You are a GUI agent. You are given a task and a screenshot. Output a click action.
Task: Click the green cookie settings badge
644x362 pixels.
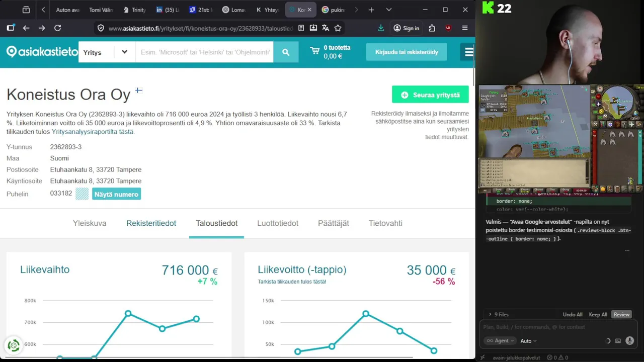click(x=14, y=345)
